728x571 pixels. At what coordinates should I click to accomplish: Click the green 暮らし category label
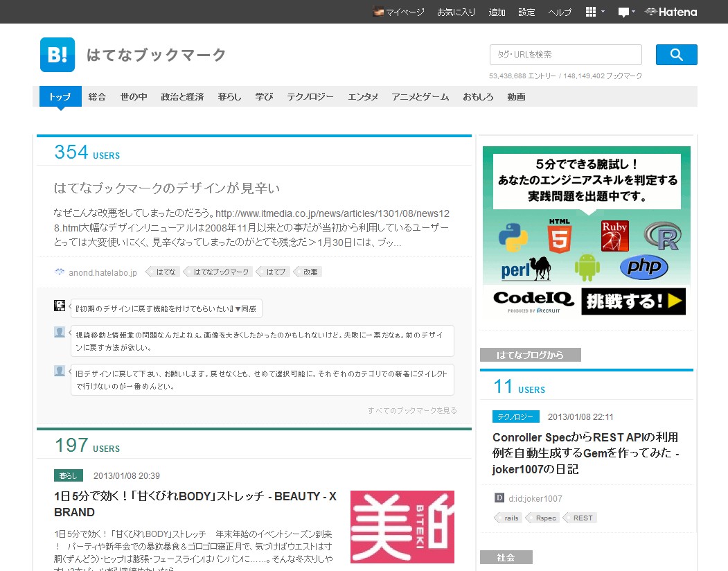coord(69,476)
